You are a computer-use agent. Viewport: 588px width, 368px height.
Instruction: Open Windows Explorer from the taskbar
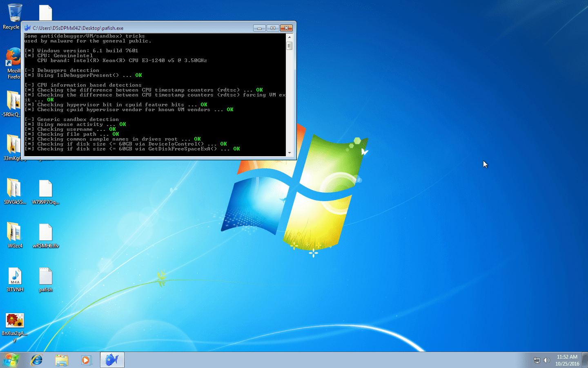62,360
